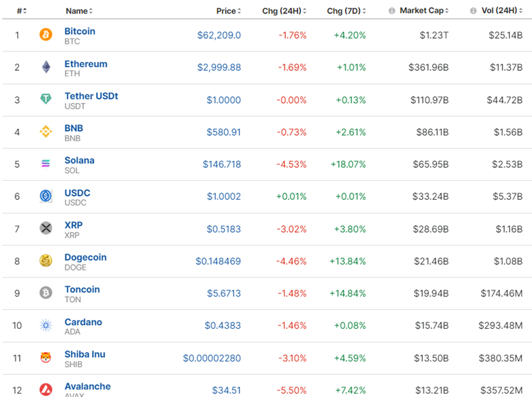Sort by rank number column header

point(21,11)
